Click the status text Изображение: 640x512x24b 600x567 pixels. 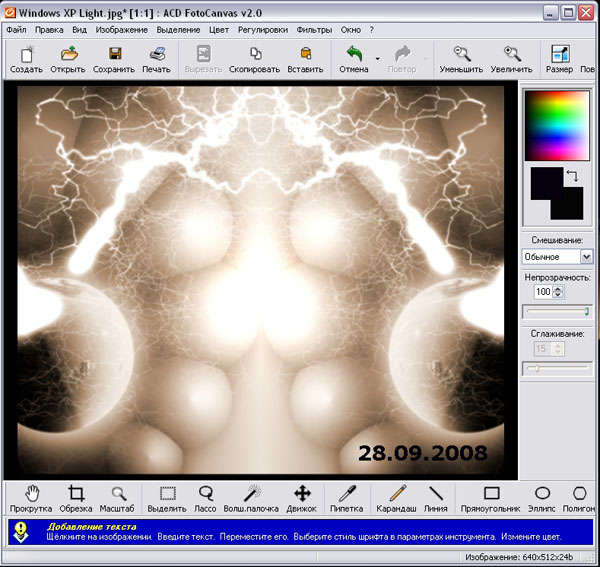pyautogui.click(x=519, y=557)
